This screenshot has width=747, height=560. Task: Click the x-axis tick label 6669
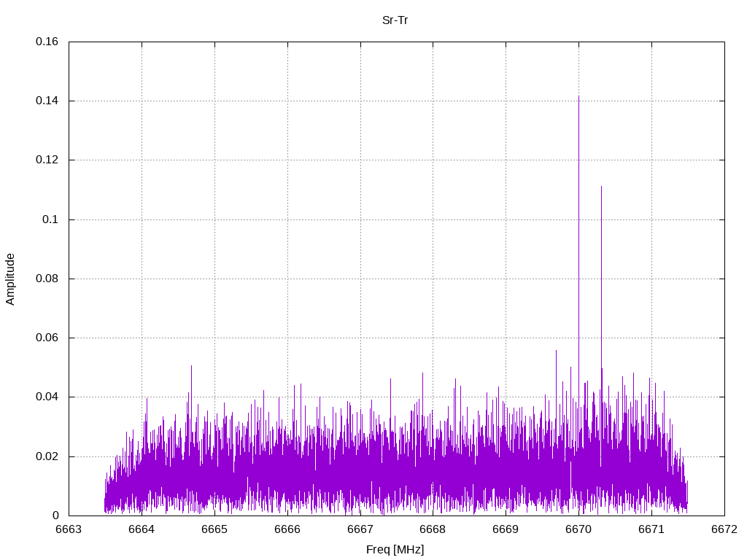[506, 529]
